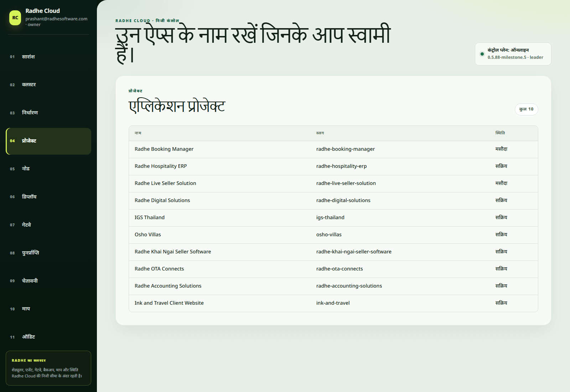Open गेटवे navigation item
The image size is (570, 392).
(x=48, y=225)
